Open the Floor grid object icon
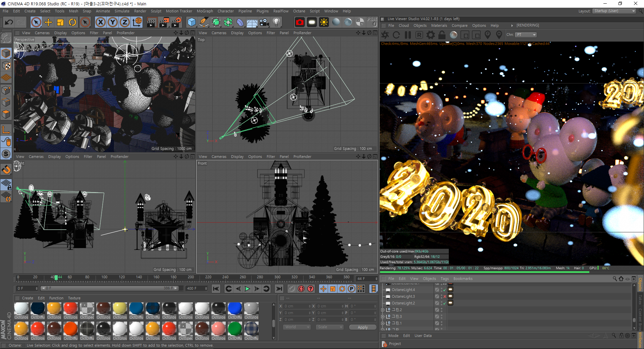 click(x=252, y=22)
